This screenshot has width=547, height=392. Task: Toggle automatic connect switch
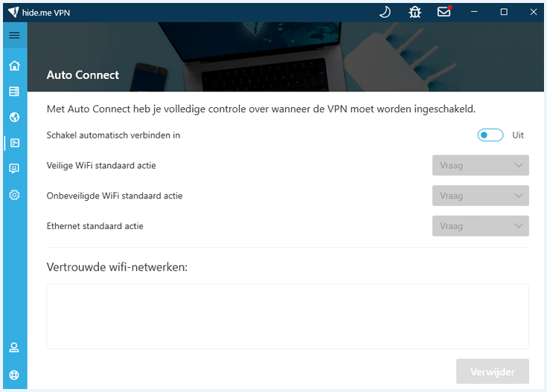(490, 135)
